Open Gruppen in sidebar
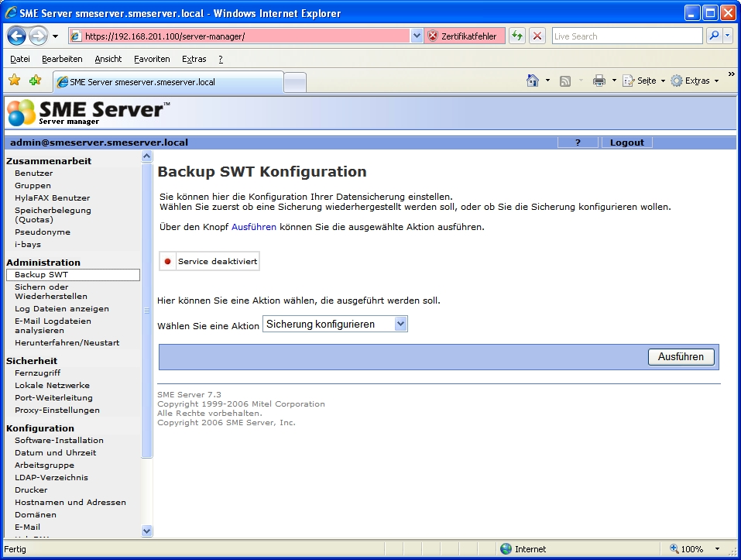741x560 pixels. (x=33, y=185)
